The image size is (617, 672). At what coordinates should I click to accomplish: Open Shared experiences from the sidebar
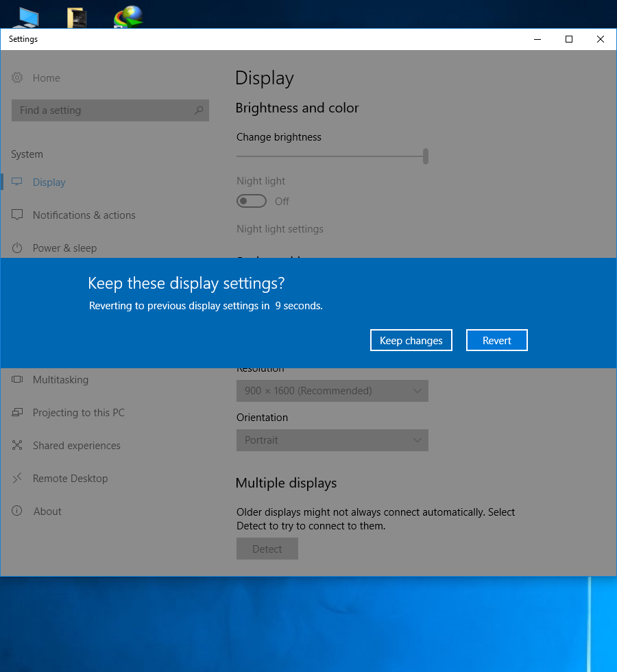point(76,446)
